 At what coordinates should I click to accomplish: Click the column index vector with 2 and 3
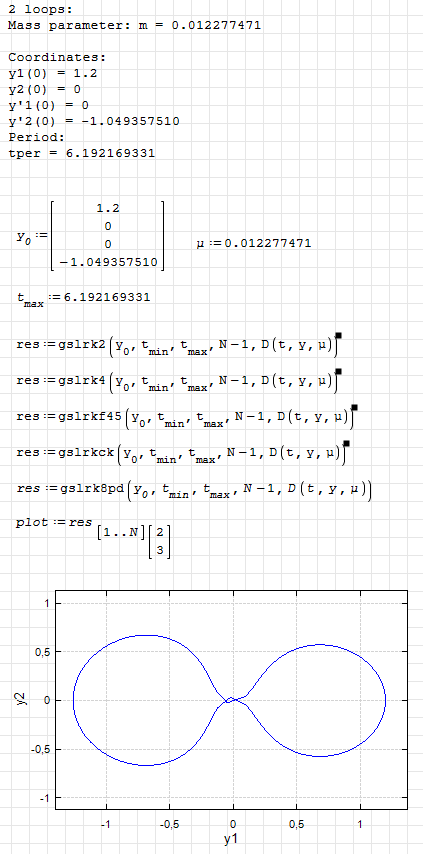click(x=160, y=540)
